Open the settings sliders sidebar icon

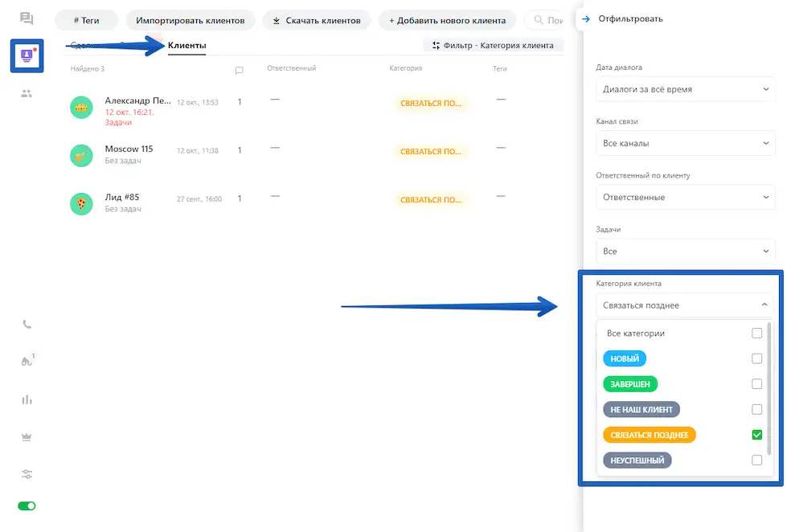coord(27,474)
